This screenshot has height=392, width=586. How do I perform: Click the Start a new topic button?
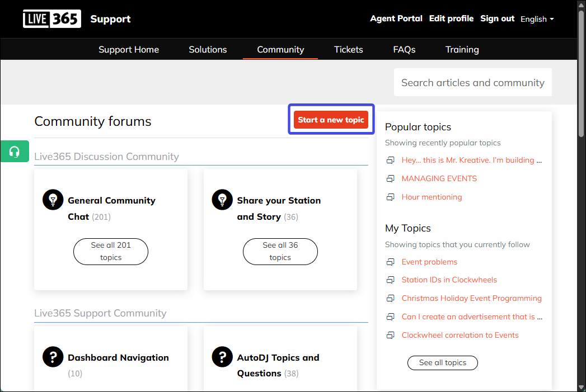pyautogui.click(x=331, y=120)
